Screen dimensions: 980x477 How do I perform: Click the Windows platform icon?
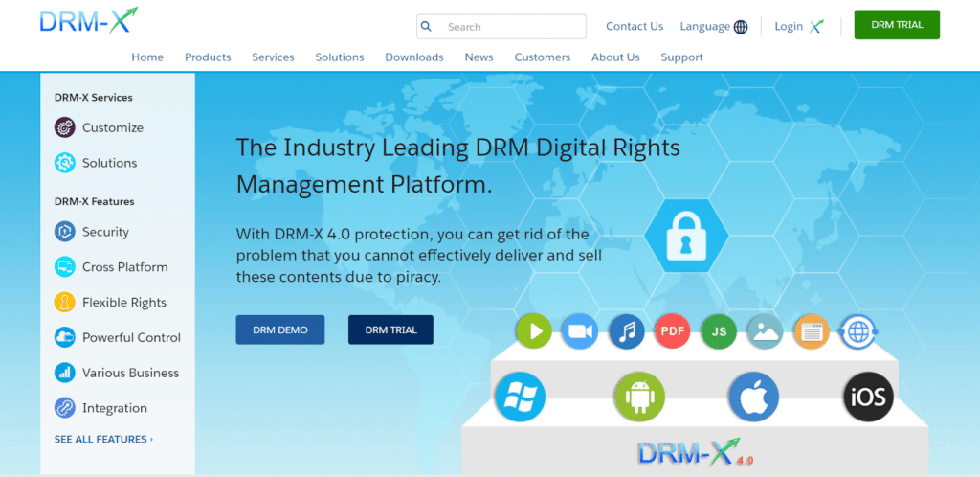point(520,397)
